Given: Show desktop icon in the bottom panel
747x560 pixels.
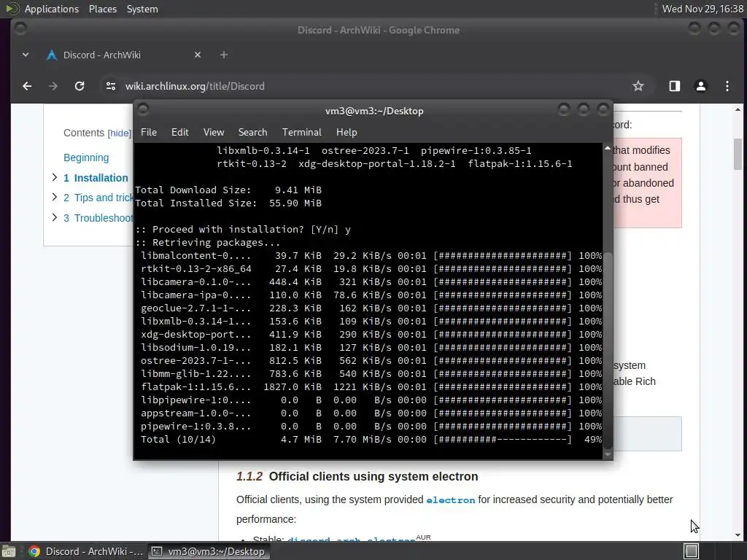Looking at the screenshot, I should coord(8,551).
